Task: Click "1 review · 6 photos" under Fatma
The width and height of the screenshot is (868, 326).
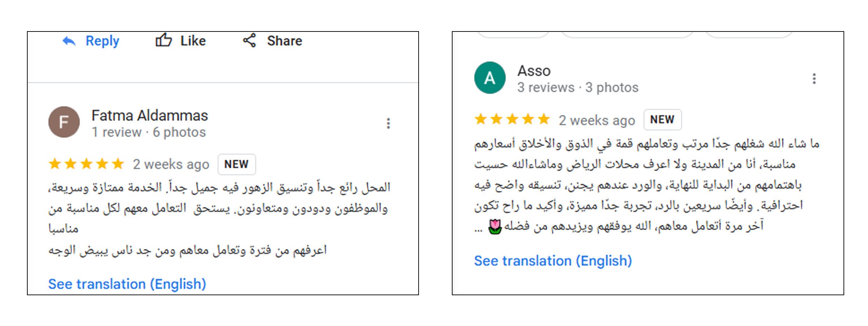Action: [149, 132]
